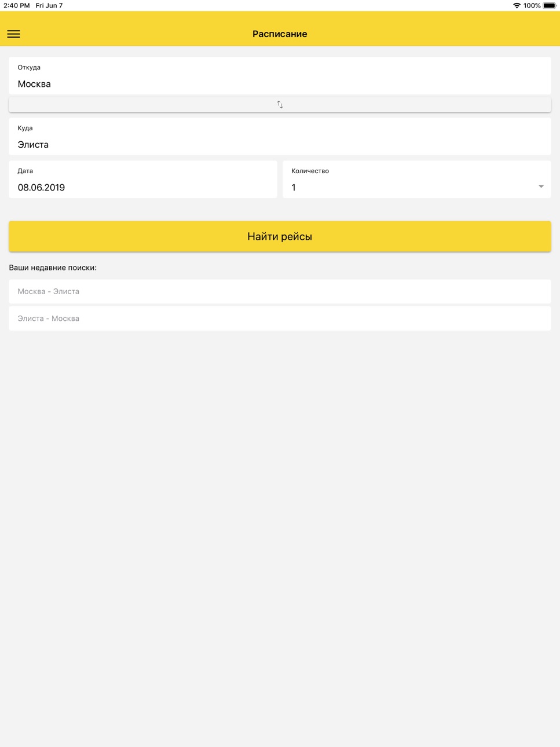Image resolution: width=560 pixels, height=747 pixels.
Task: Tap the Wi-Fi status icon
Action: [x=517, y=5]
